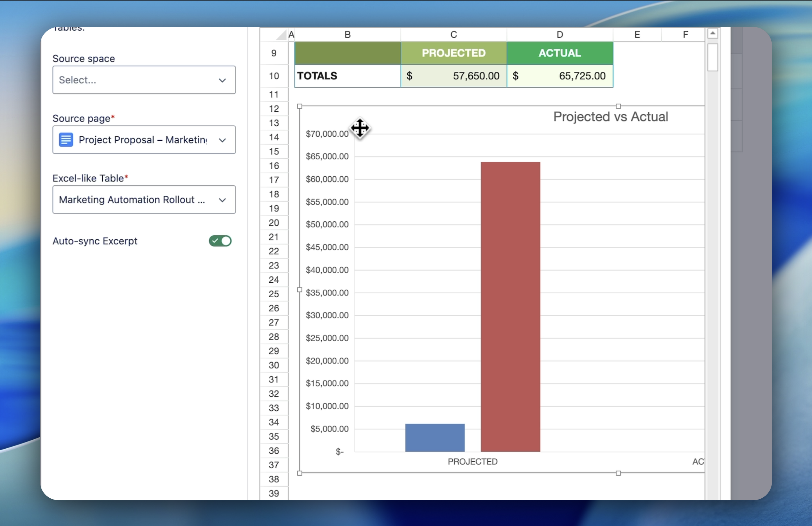Image resolution: width=812 pixels, height=526 pixels.
Task: Click the select-all corner triangle
Action: point(281,35)
